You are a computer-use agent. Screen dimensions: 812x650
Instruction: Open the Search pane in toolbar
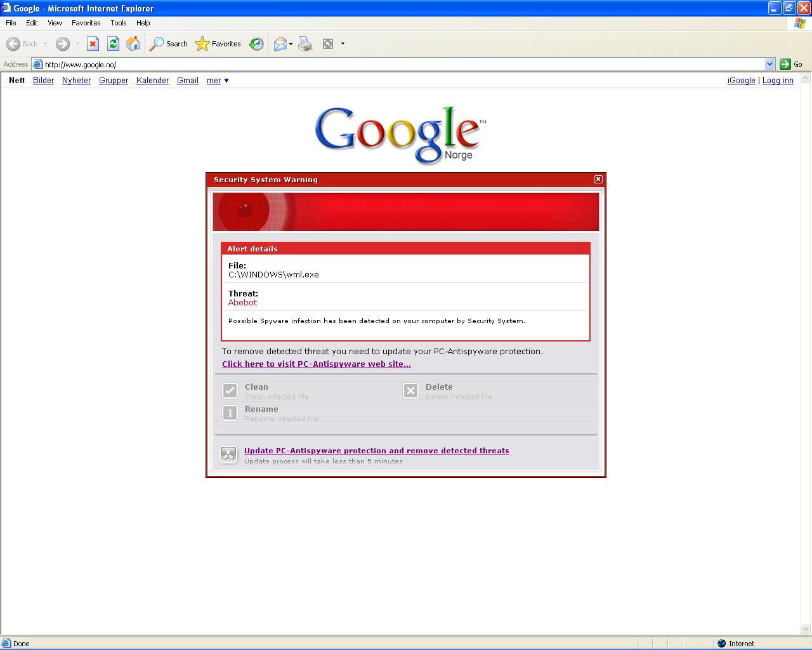[169, 44]
